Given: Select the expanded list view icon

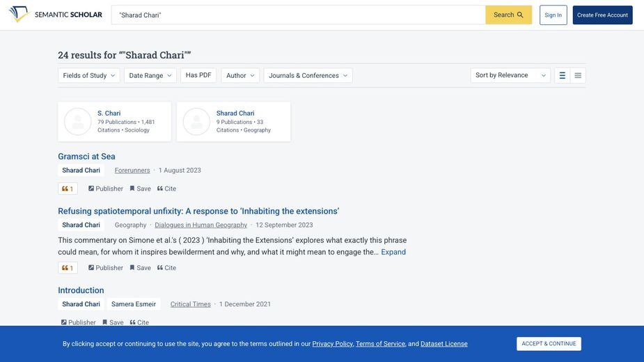Looking at the screenshot, I should 563,76.
